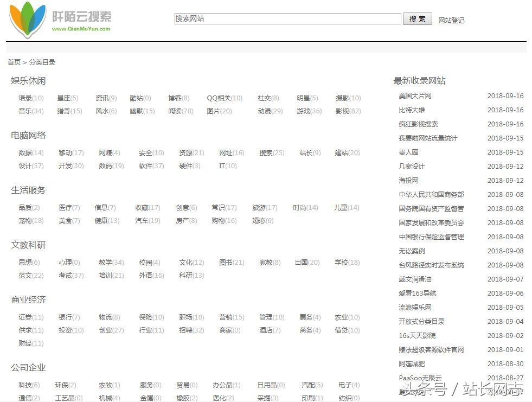The image size is (532, 402).
Task: View the 影视(82) category
Action: tap(349, 111)
